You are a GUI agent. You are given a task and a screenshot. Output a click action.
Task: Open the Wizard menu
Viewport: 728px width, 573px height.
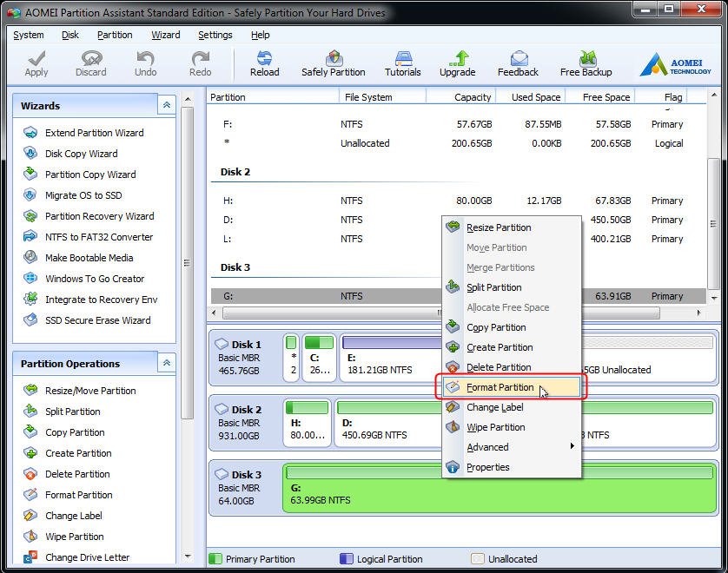point(166,35)
